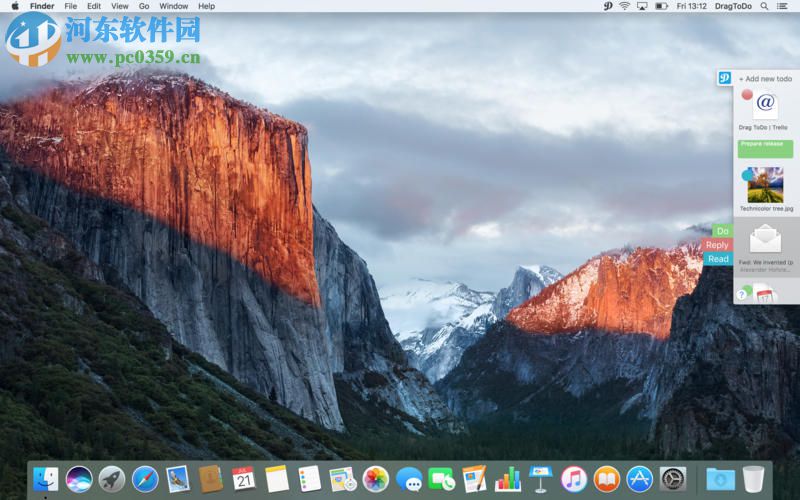Open the Apple menu
The height and width of the screenshot is (500, 800).
click(x=15, y=6)
